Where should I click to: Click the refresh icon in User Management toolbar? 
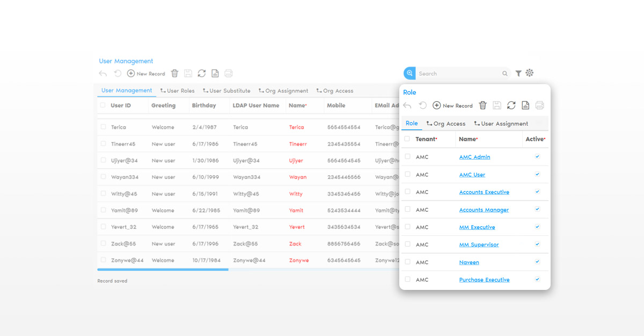[x=202, y=73]
